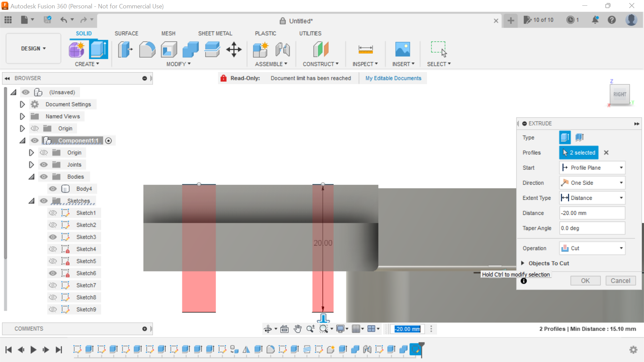
Task: Show hidden Sketch1
Action: click(x=53, y=213)
